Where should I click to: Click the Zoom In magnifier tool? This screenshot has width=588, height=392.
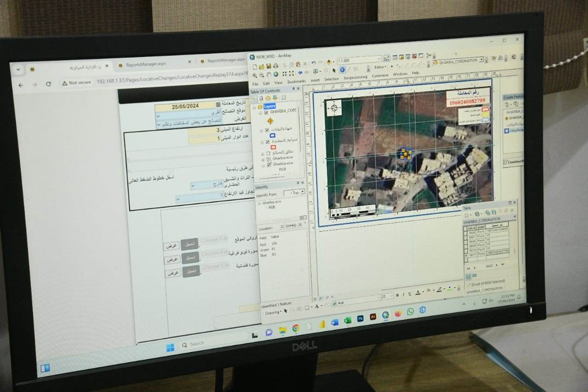[x=254, y=75]
